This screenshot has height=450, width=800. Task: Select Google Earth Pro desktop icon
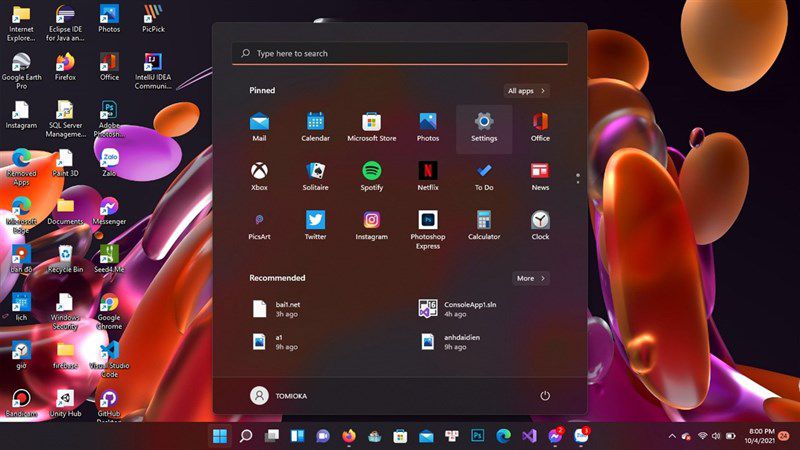pyautogui.click(x=21, y=71)
